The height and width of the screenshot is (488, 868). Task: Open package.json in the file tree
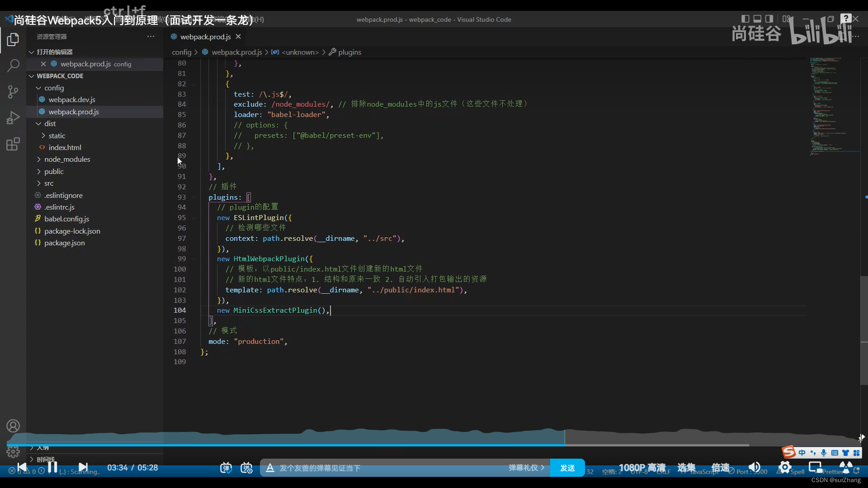(95, 243)
